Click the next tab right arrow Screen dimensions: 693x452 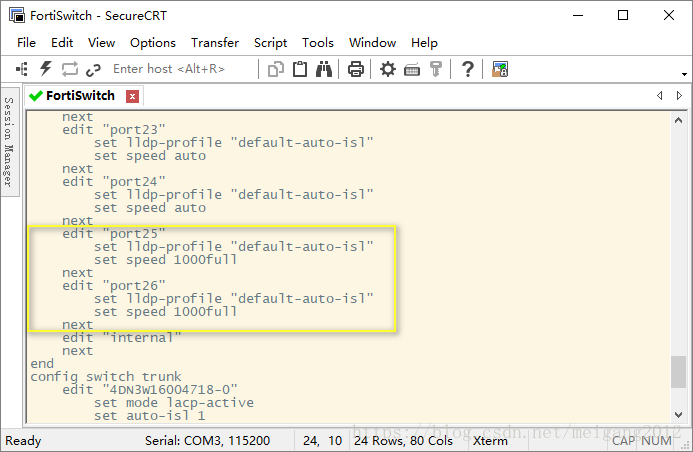(679, 95)
